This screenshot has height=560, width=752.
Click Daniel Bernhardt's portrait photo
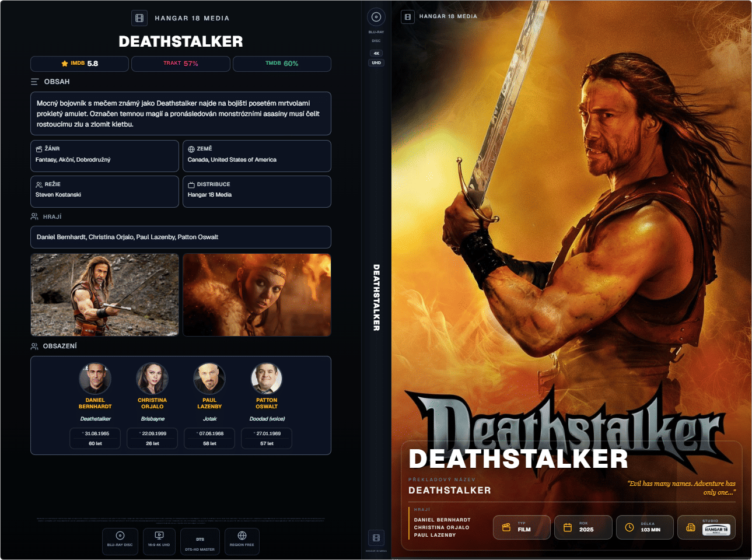[x=95, y=379]
